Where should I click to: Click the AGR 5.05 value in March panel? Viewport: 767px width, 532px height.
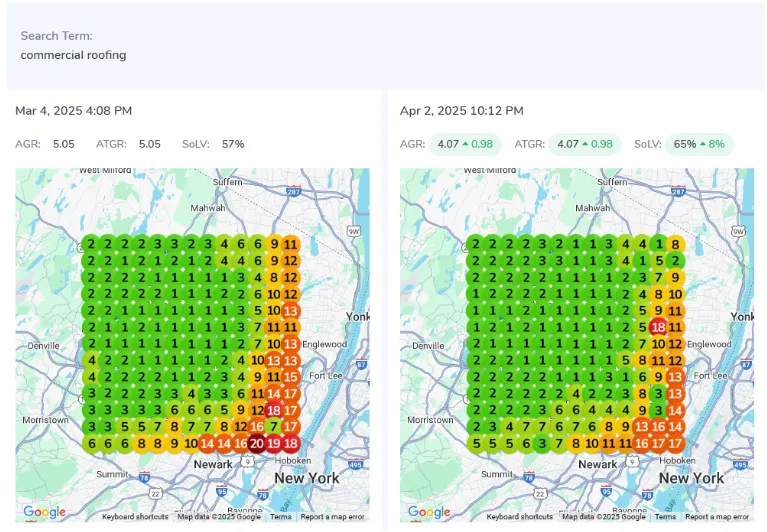[63, 144]
